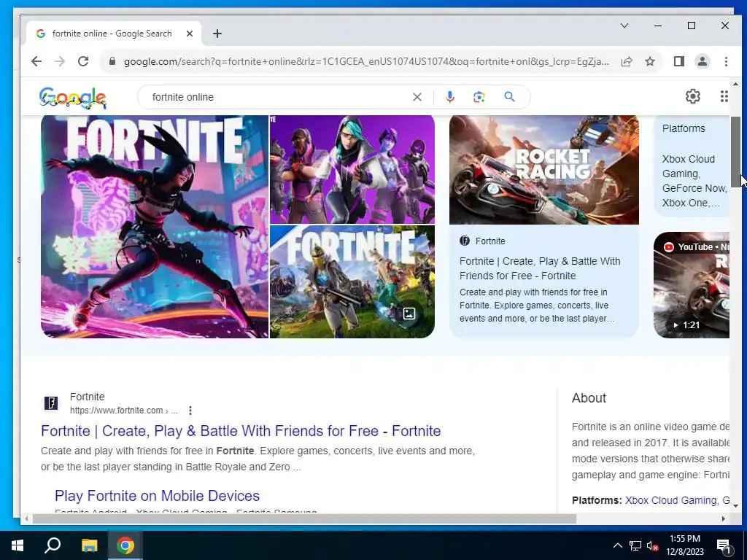This screenshot has height=560, width=747.
Task: Open Play Fortnite on Mobile Devices link
Action: pos(158,496)
